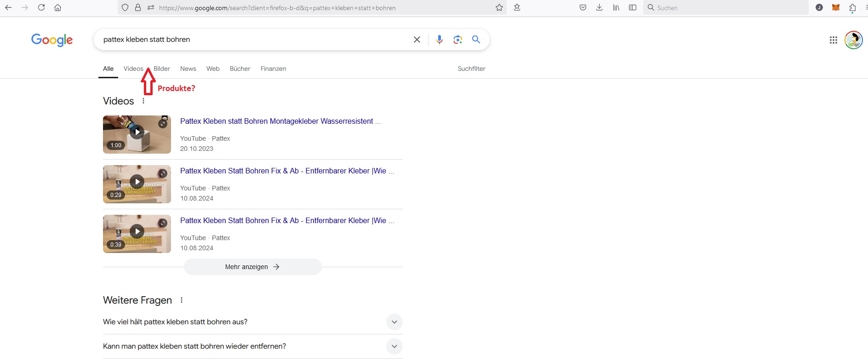Image resolution: width=868 pixels, height=362 pixels.
Task: Open the Firefox downloads panel
Action: tap(600, 7)
